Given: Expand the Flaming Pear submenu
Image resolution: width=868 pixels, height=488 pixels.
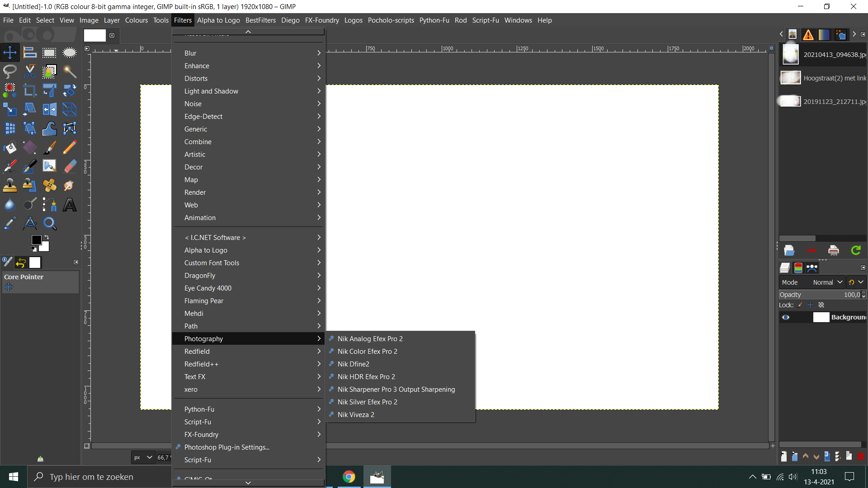Looking at the screenshot, I should pos(249,300).
